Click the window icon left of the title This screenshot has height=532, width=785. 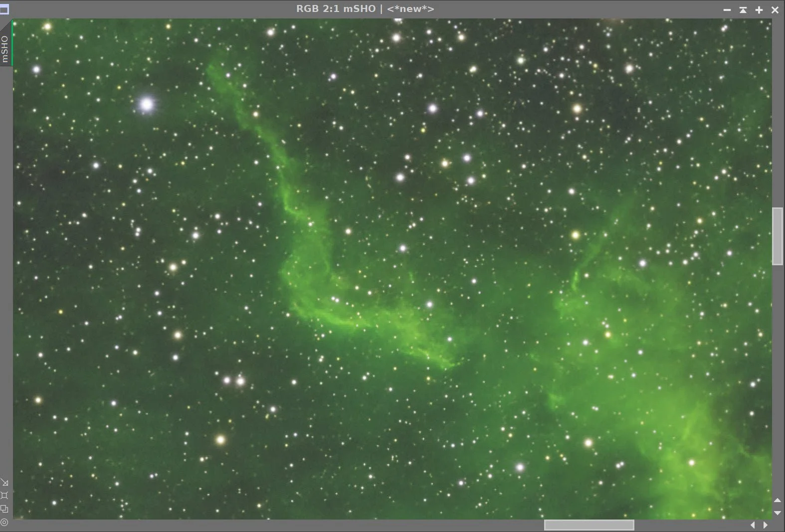4,9
